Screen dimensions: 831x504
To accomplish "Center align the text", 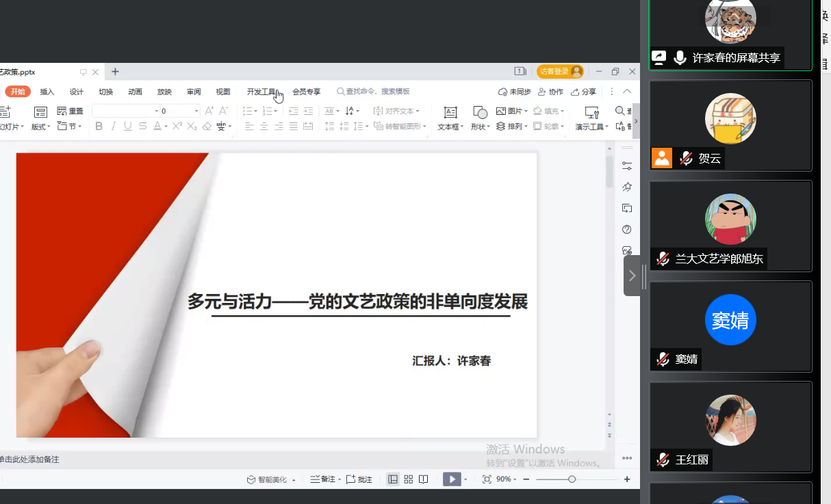I will 264,127.
